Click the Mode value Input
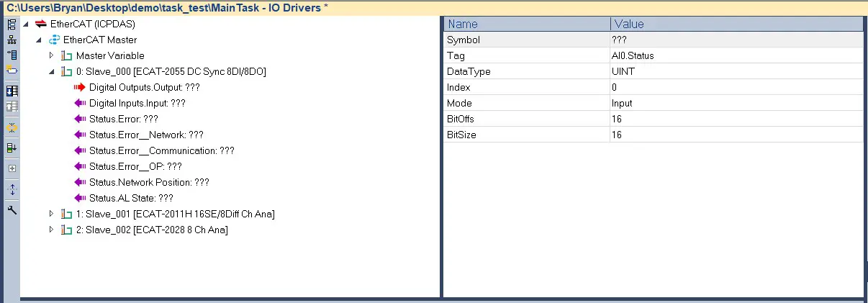This screenshot has width=868, height=303. [737, 103]
